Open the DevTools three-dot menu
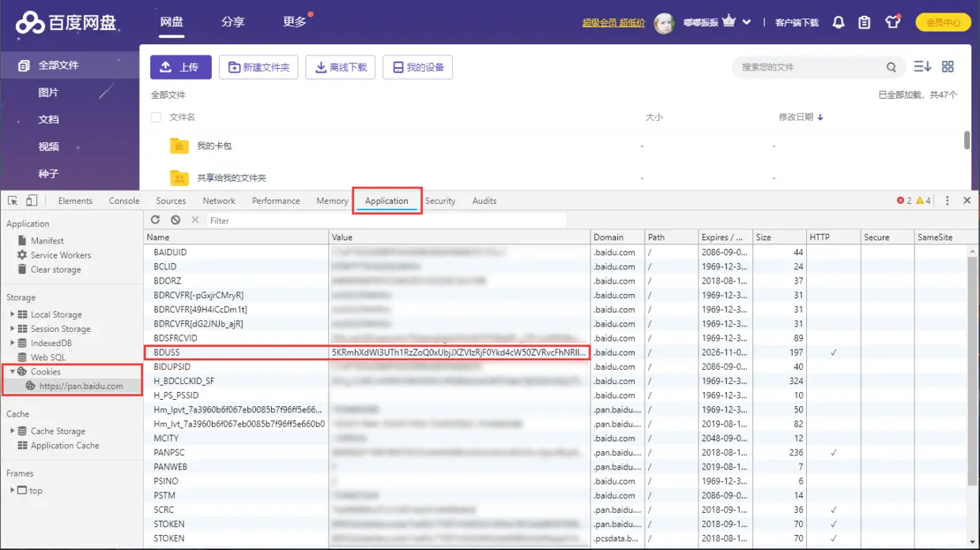Image resolution: width=980 pixels, height=550 pixels. 948,201
